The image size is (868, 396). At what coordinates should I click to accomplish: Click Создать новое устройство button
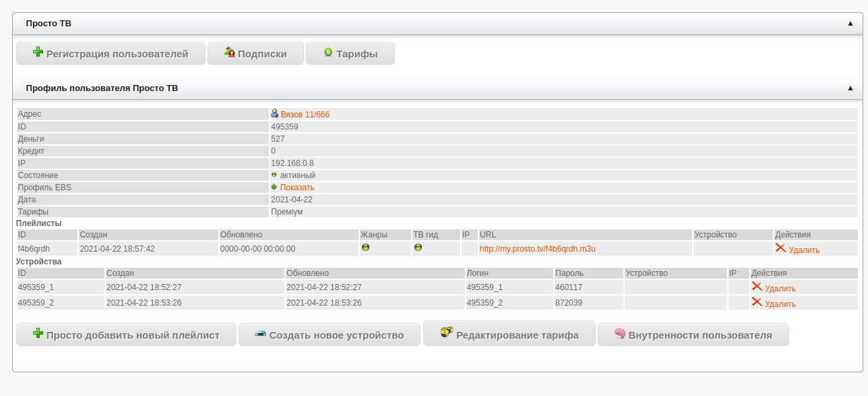click(x=329, y=335)
